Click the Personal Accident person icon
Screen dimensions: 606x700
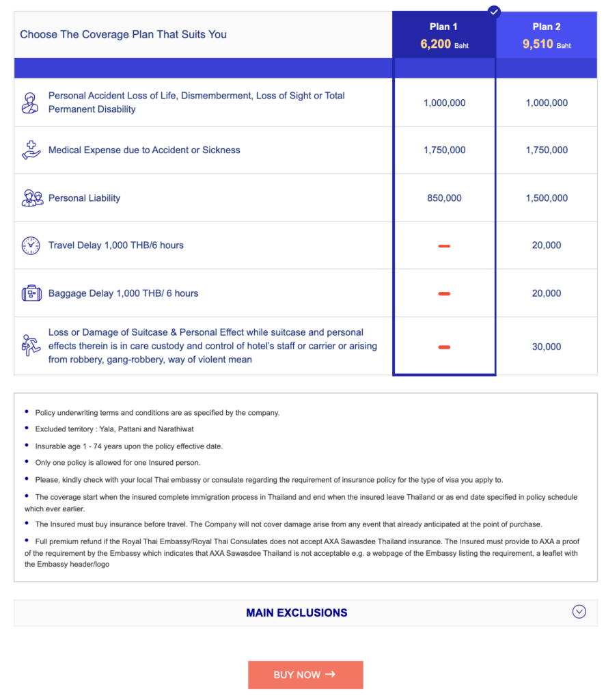point(31,103)
